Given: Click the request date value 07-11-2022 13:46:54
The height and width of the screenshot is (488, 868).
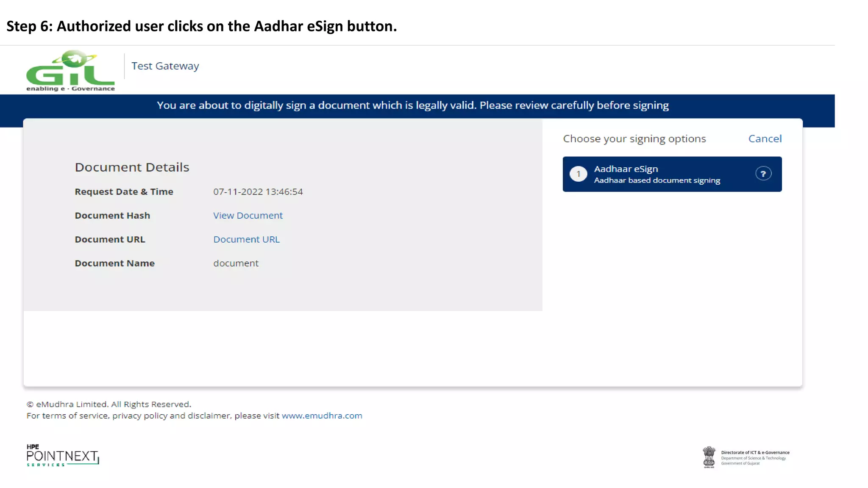Looking at the screenshot, I should point(258,192).
